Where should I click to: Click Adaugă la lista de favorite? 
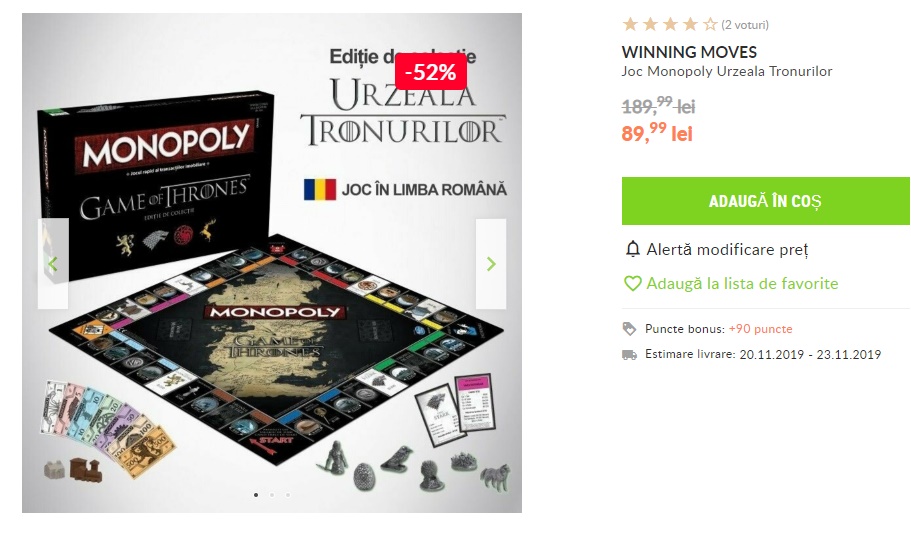(743, 283)
